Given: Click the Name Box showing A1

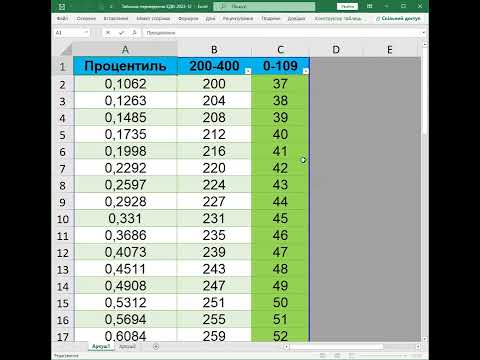Looking at the screenshot, I should point(69,33).
